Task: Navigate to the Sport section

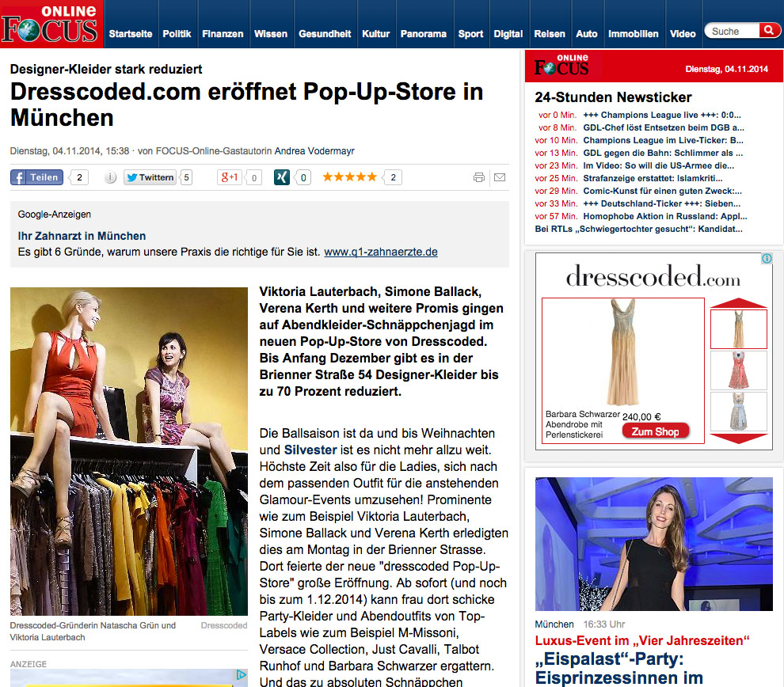Action: 470,34
